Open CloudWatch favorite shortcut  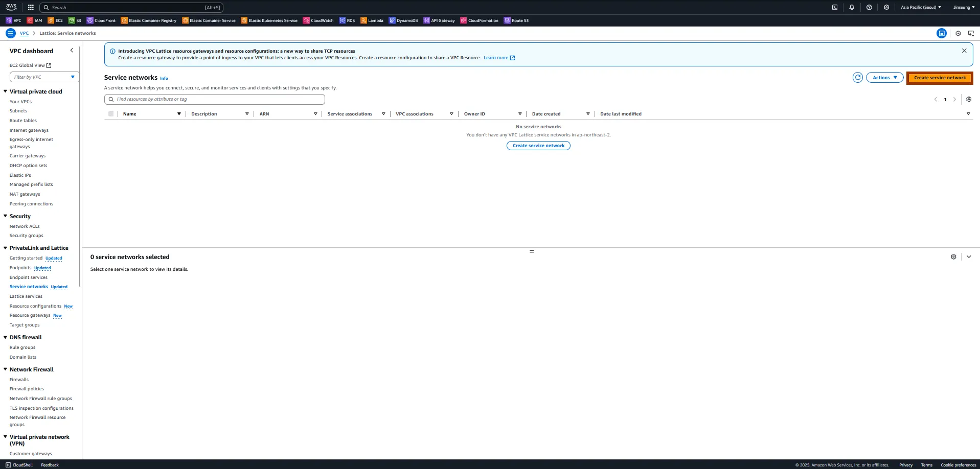point(318,20)
